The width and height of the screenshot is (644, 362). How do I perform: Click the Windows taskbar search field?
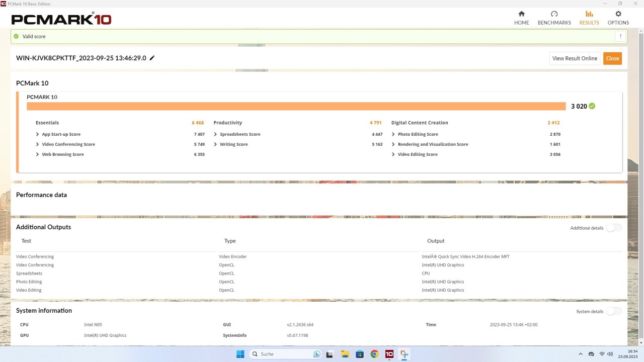[285, 354]
